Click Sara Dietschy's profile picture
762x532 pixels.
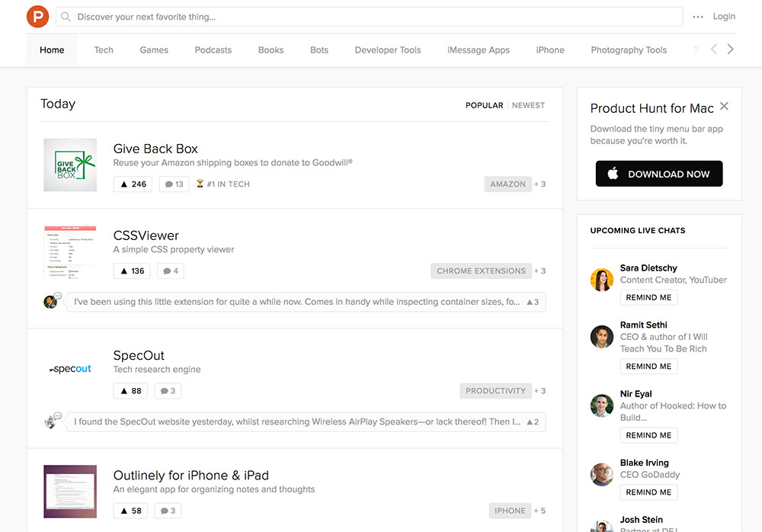(x=601, y=280)
